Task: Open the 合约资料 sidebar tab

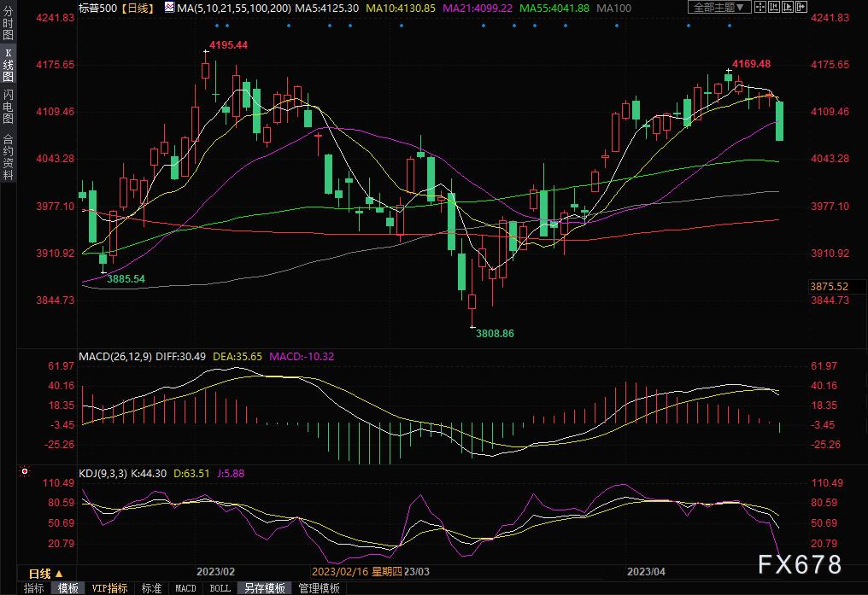Action: 8,156
